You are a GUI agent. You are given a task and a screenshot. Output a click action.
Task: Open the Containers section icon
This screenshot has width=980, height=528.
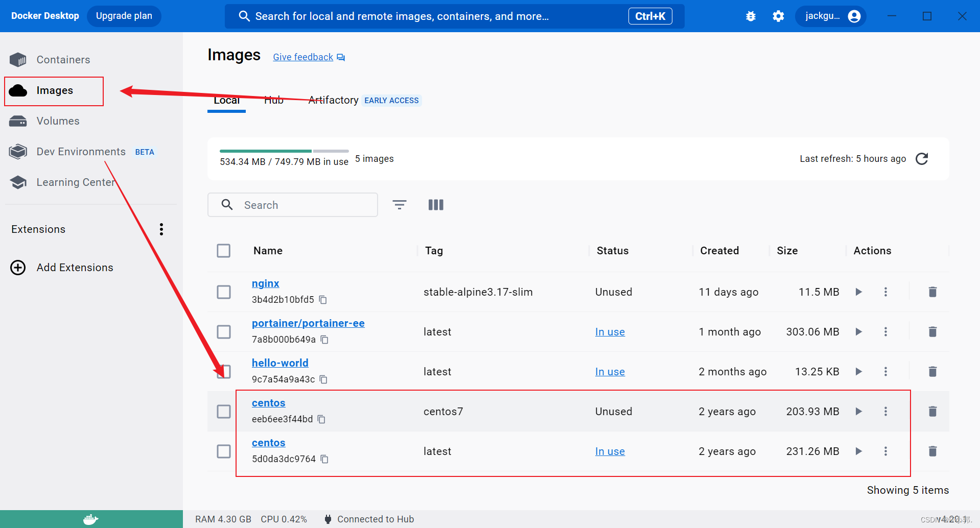tap(18, 60)
